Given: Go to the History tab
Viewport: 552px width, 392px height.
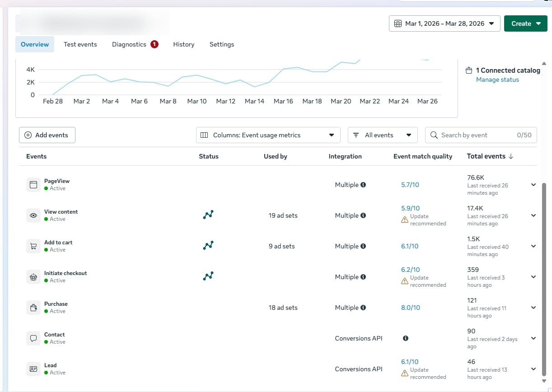Looking at the screenshot, I should (x=184, y=44).
